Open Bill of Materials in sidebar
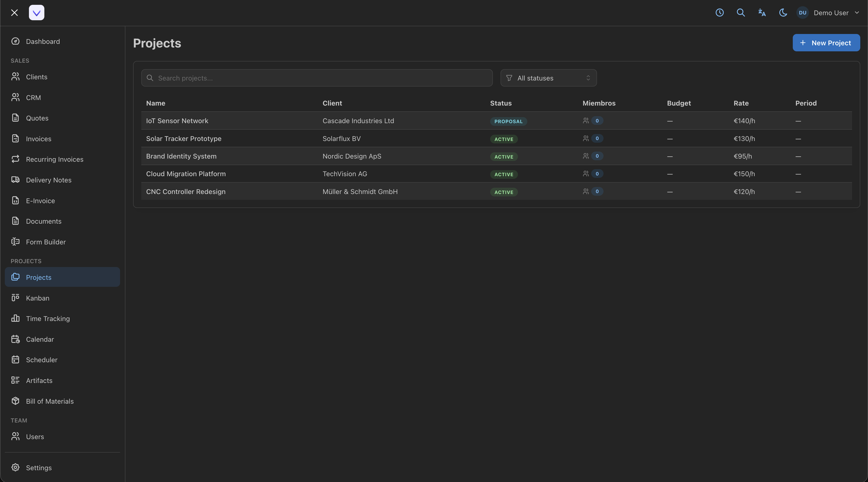Image resolution: width=868 pixels, height=482 pixels. (49, 401)
